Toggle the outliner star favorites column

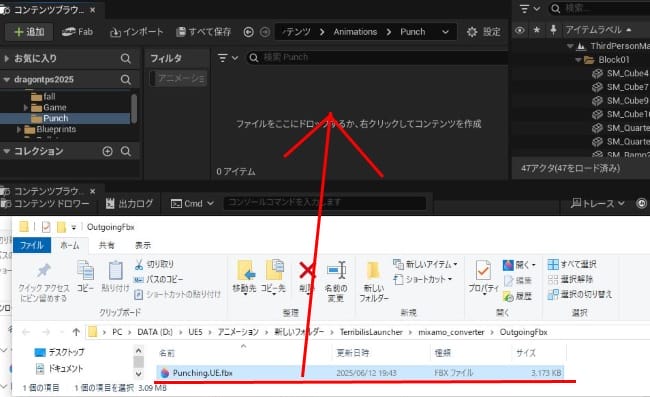click(x=537, y=30)
